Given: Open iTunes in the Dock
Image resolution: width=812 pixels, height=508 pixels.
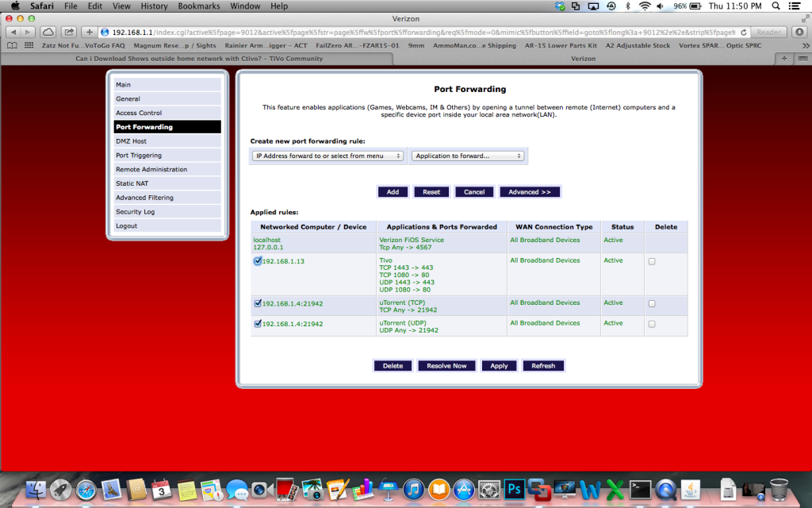Looking at the screenshot, I should [413, 489].
